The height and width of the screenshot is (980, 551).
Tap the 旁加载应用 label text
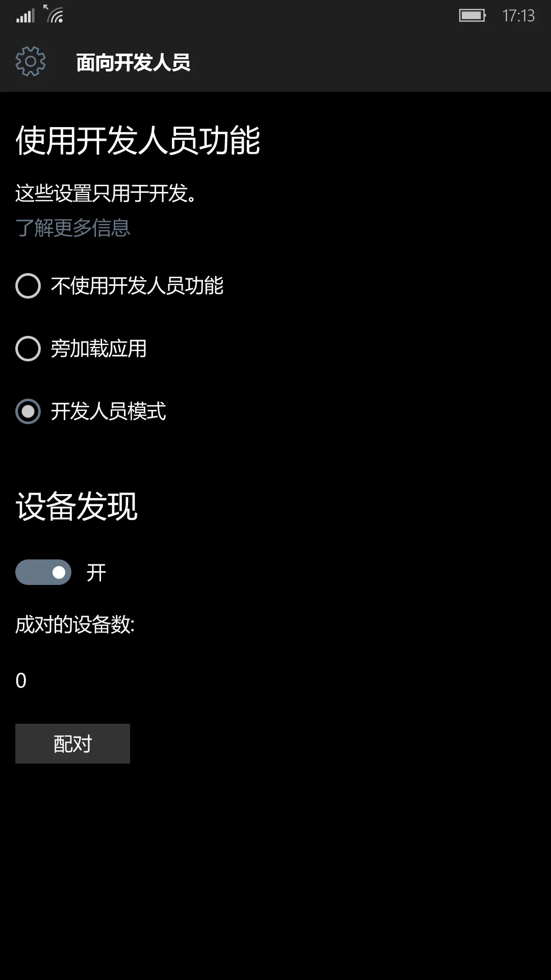pyautogui.click(x=99, y=349)
